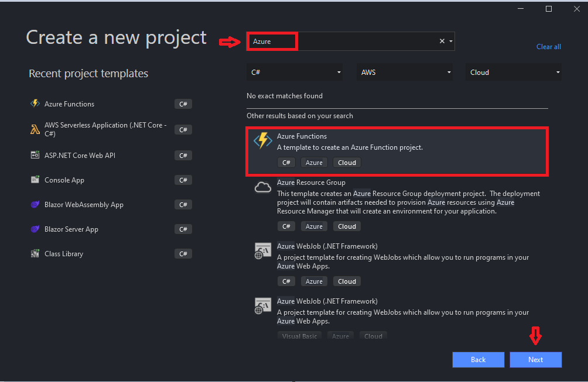
Task: Click the Console App icon
Action: point(35,180)
